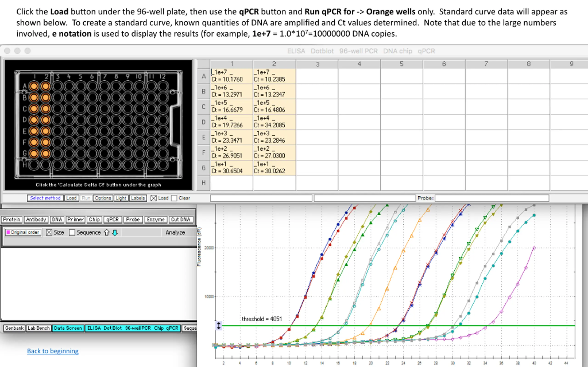This screenshot has width=588, height=367.
Task: Enable the Sequence checkbox
Action: 72,233
